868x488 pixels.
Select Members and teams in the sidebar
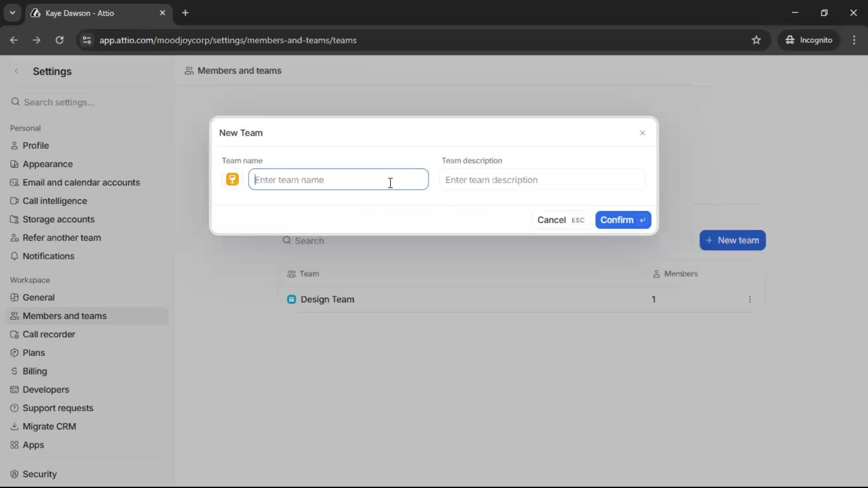(x=65, y=316)
